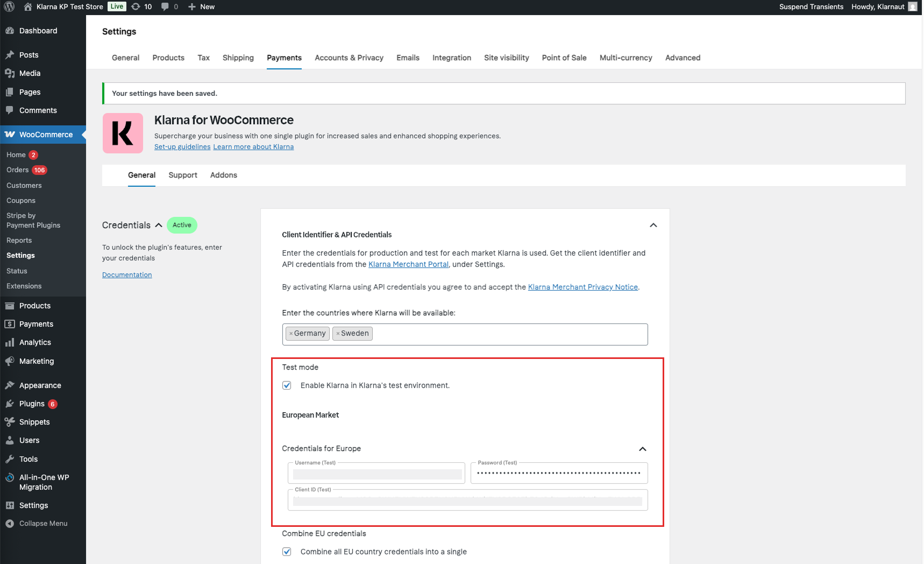The image size is (924, 564).
Task: Switch to the Payments settings tab
Action: 284,58
